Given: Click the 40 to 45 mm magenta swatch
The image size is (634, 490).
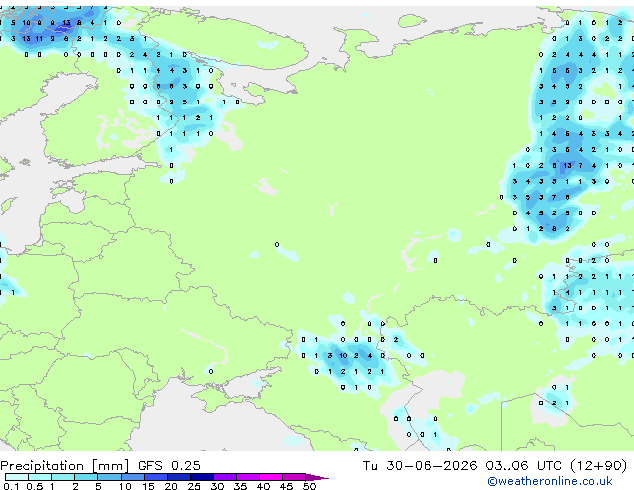Looking at the screenshot, I should point(271,477).
